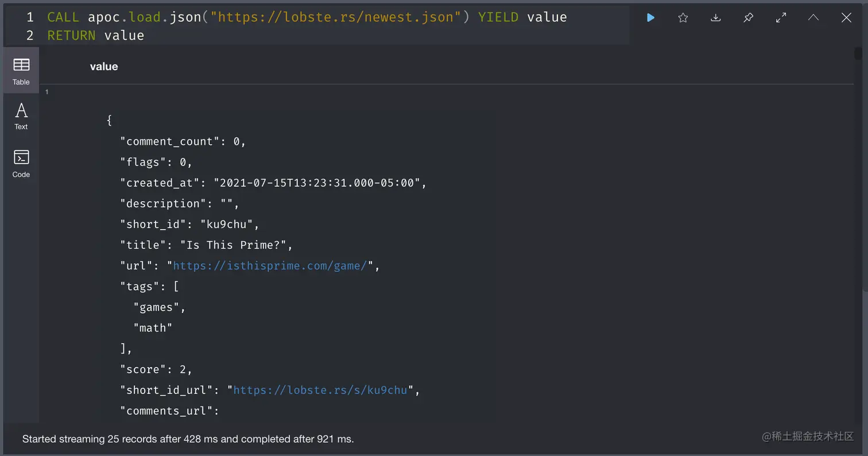Switch to Table result view
Viewport: 868px width, 456px height.
21,71
